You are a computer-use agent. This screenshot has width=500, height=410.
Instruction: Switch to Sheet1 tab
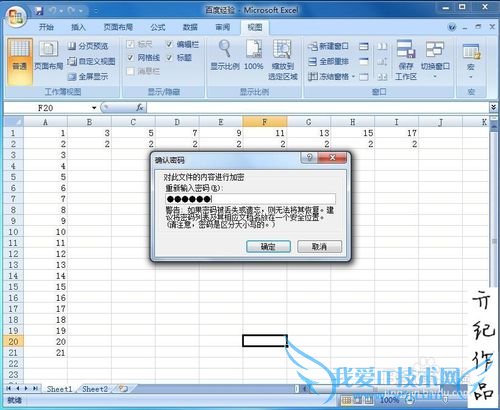(60, 389)
